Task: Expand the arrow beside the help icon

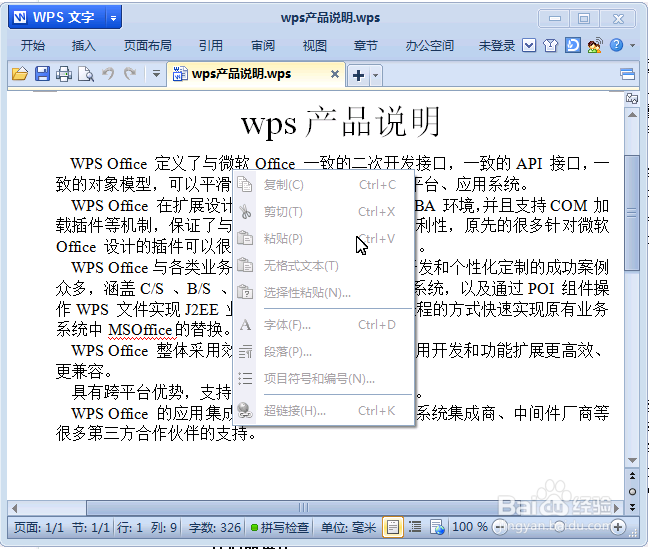Action: (632, 45)
